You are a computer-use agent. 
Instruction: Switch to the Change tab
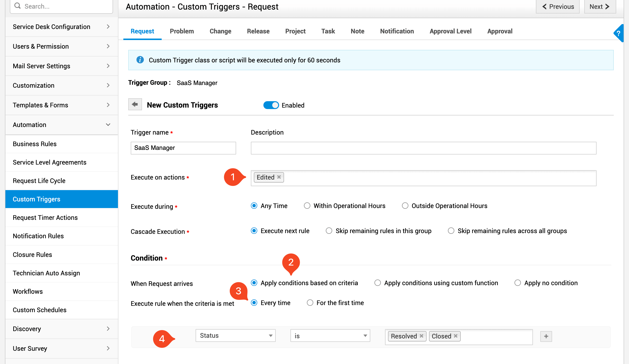click(220, 31)
